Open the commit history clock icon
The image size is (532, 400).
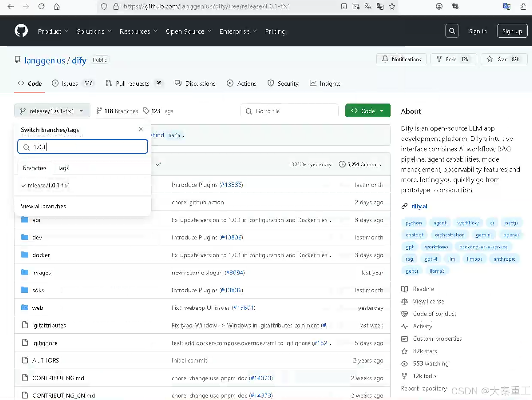342,164
